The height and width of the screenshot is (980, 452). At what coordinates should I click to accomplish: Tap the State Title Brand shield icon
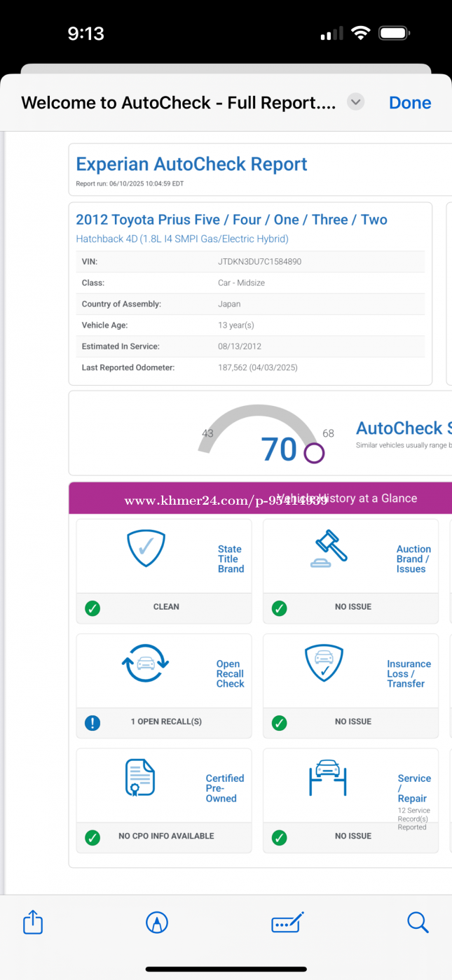146,548
